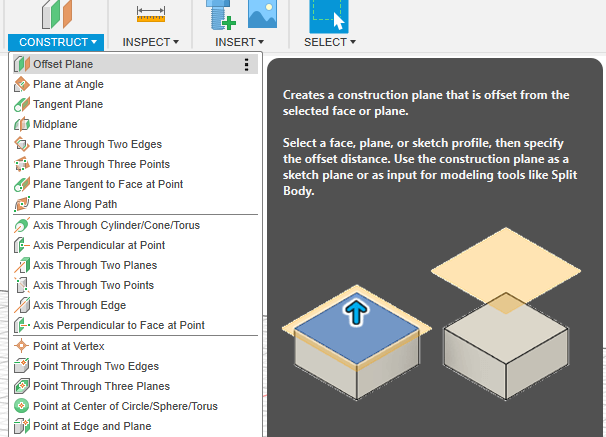Click the Axis Perpendicular at Point icon
606x437 pixels.
click(22, 245)
